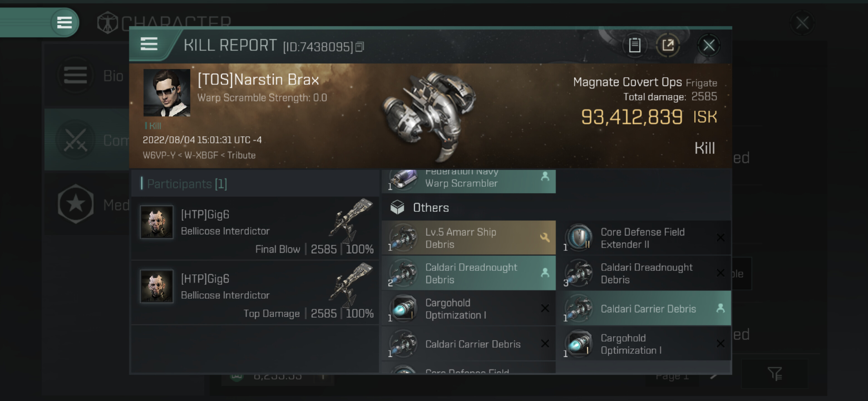Open the kill report hamburger menu
This screenshot has height=401, width=868.
tap(149, 44)
